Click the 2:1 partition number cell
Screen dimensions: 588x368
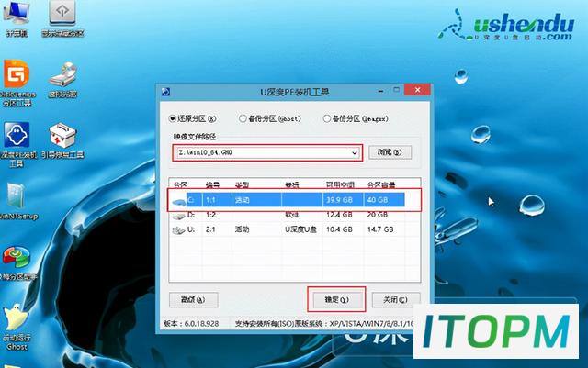coord(210,229)
